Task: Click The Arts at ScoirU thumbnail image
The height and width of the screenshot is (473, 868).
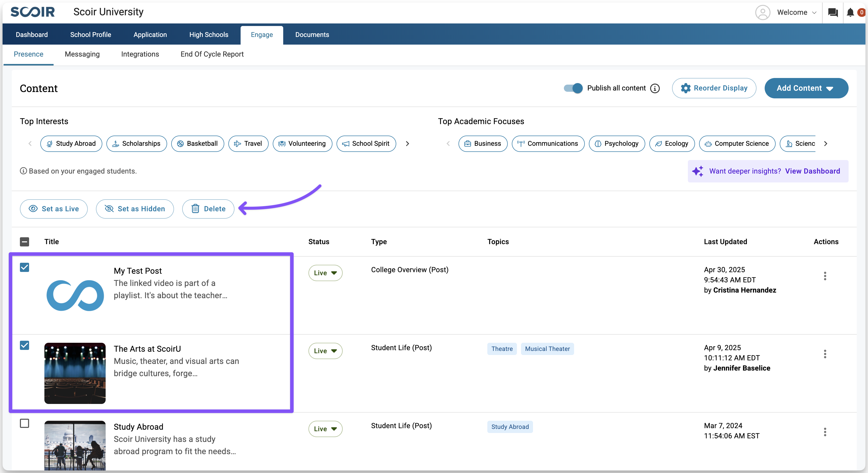Action: (x=75, y=373)
